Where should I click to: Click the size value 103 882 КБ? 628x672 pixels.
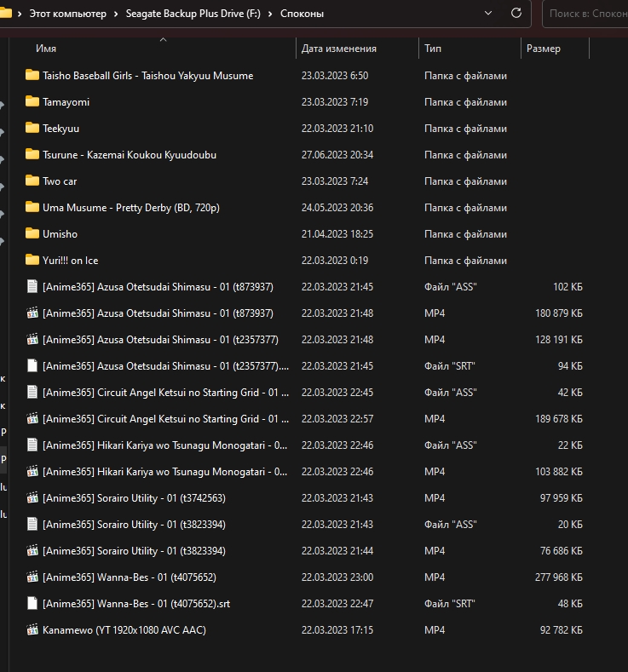click(559, 472)
